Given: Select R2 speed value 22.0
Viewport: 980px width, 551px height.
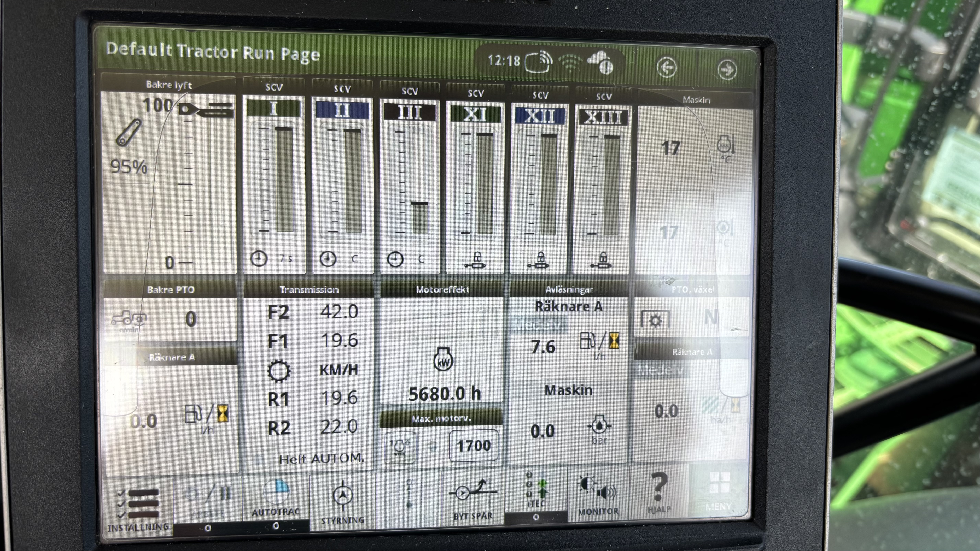Looking at the screenshot, I should [x=339, y=426].
